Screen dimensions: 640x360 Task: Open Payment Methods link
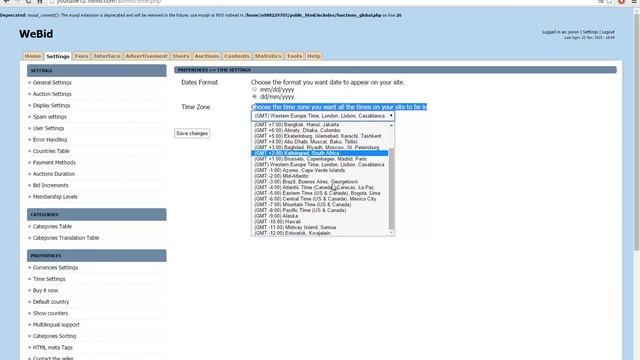pyautogui.click(x=54, y=162)
